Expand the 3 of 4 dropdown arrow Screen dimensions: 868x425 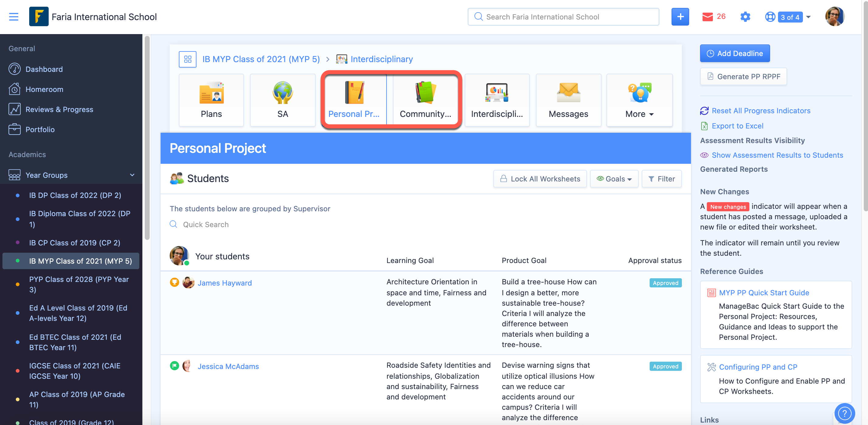808,17
